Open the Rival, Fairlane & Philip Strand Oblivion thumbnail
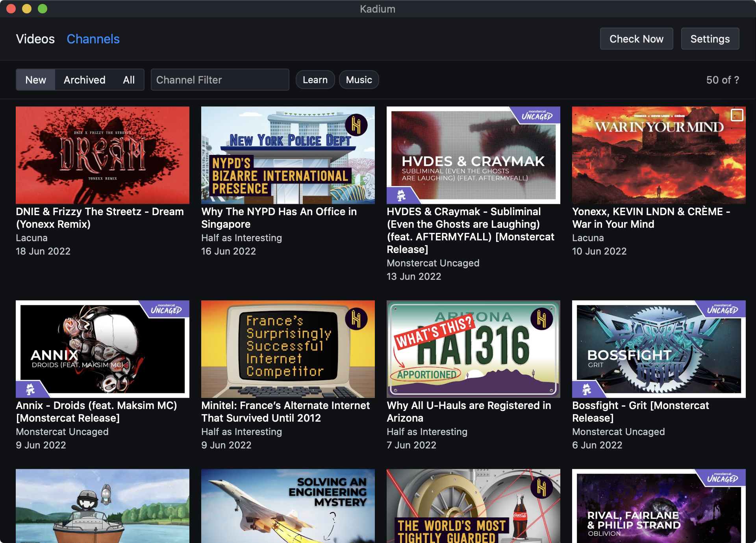The image size is (756, 543). tap(659, 506)
